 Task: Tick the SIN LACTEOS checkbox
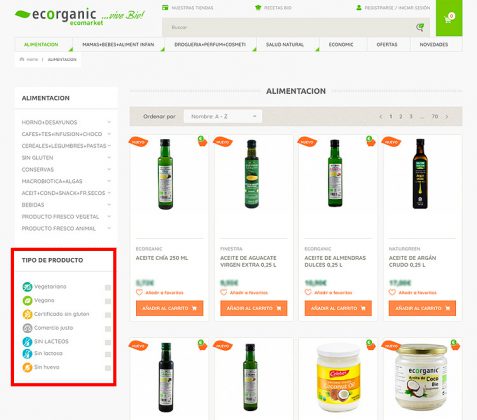pos(108,342)
